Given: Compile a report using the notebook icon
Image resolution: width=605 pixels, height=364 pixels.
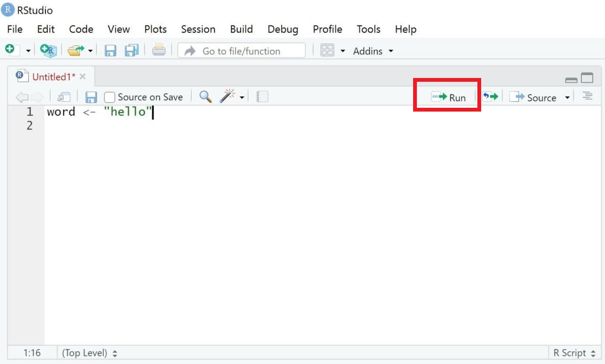Looking at the screenshot, I should pyautogui.click(x=262, y=96).
